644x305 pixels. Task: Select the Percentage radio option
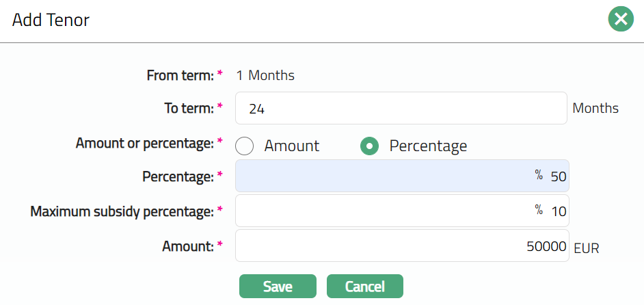pyautogui.click(x=370, y=146)
